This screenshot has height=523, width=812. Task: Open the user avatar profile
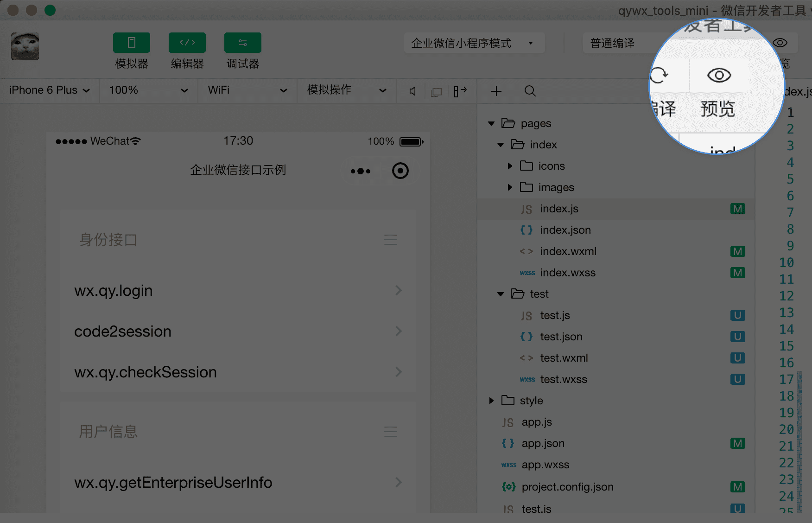coord(25,46)
